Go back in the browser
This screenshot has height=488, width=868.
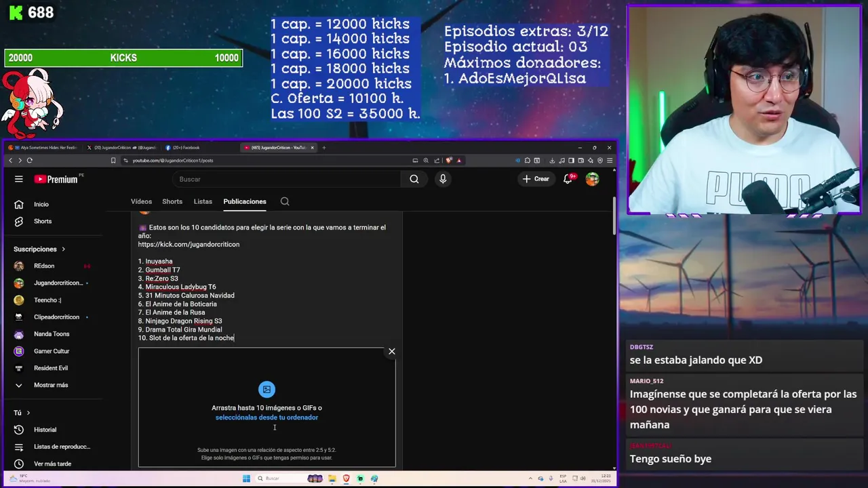[10, 161]
